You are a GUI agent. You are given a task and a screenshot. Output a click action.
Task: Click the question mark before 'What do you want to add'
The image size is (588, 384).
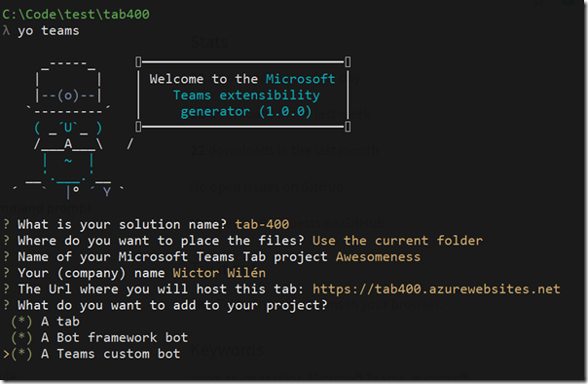coord(6,305)
